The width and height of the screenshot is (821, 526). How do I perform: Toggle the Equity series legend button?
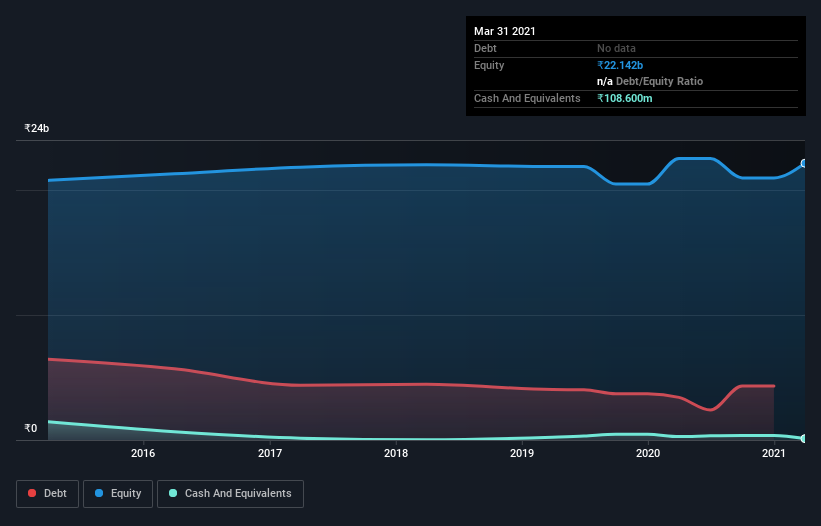118,494
